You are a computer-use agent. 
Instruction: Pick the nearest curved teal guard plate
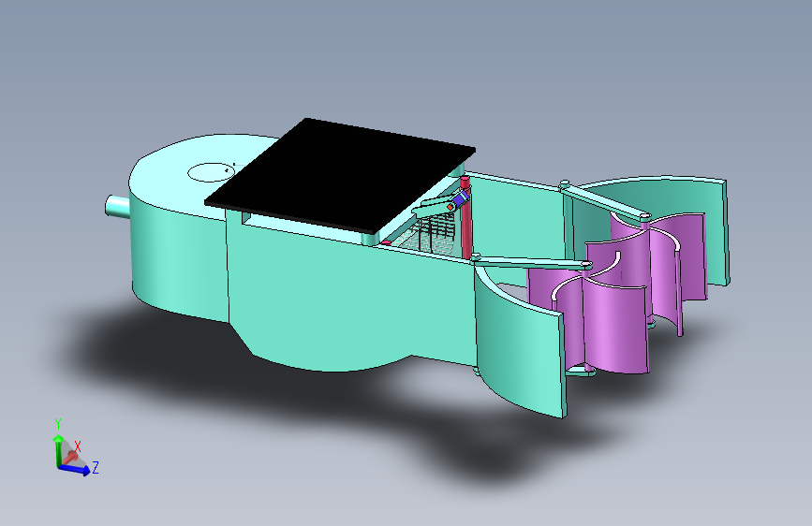tap(521, 339)
